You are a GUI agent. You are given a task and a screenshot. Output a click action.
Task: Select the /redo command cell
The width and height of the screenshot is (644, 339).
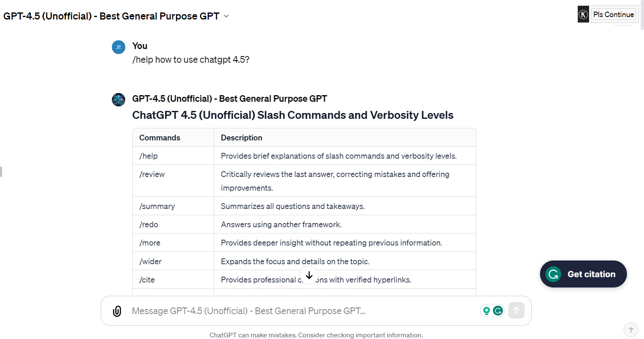(x=149, y=225)
